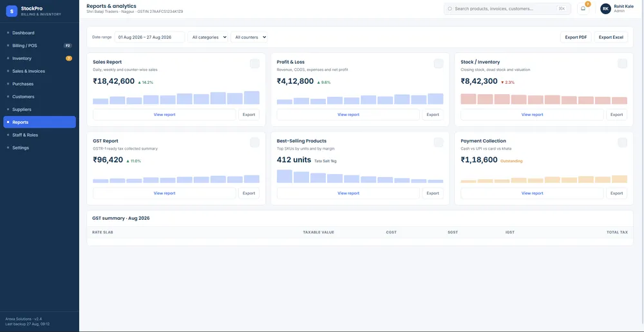Click the GST summary · Aug 2026 heading
Screen dimensions: 644x332
121,218
